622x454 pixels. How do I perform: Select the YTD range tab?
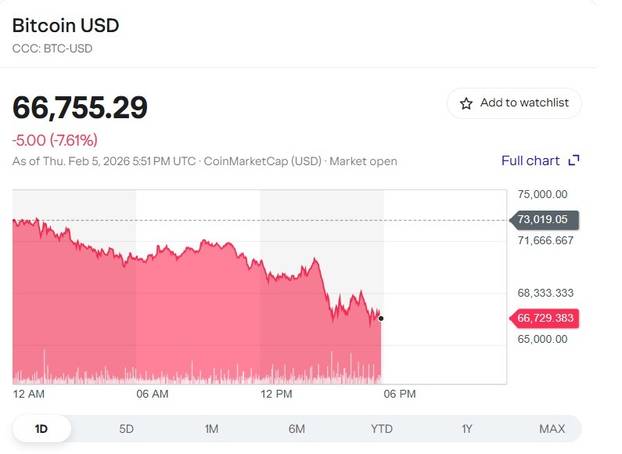[x=381, y=429]
